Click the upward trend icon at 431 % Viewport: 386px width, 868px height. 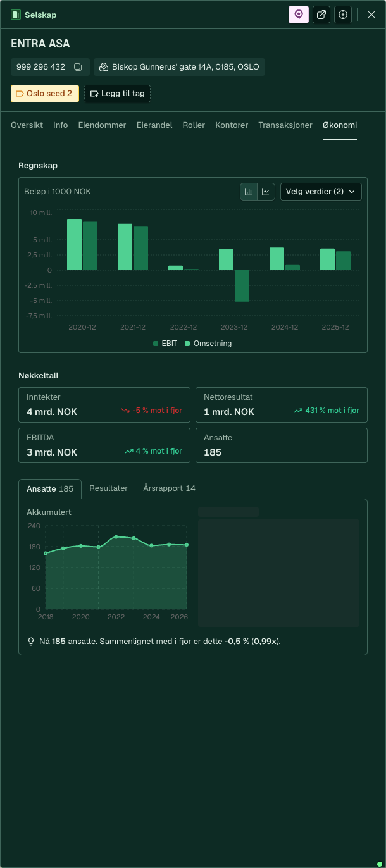(298, 411)
